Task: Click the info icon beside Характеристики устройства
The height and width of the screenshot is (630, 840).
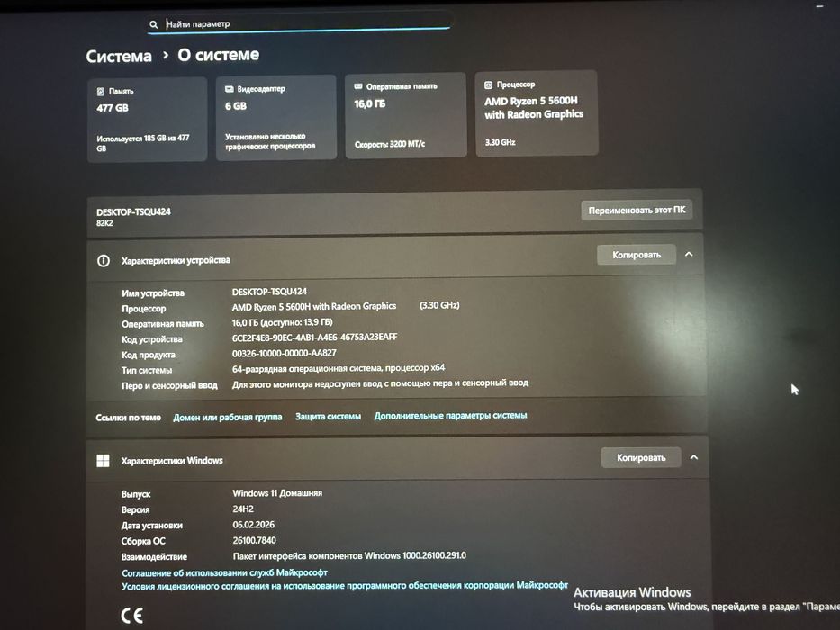Action: click(104, 261)
